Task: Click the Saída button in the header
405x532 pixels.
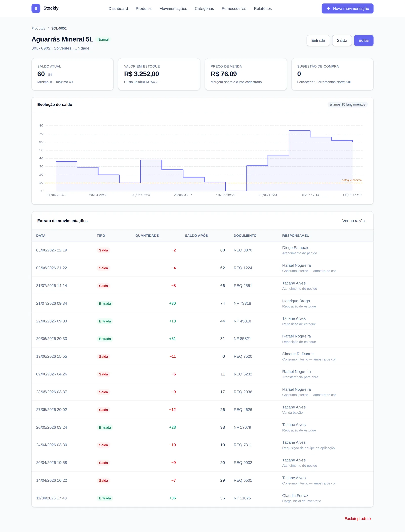Action: pyautogui.click(x=342, y=40)
